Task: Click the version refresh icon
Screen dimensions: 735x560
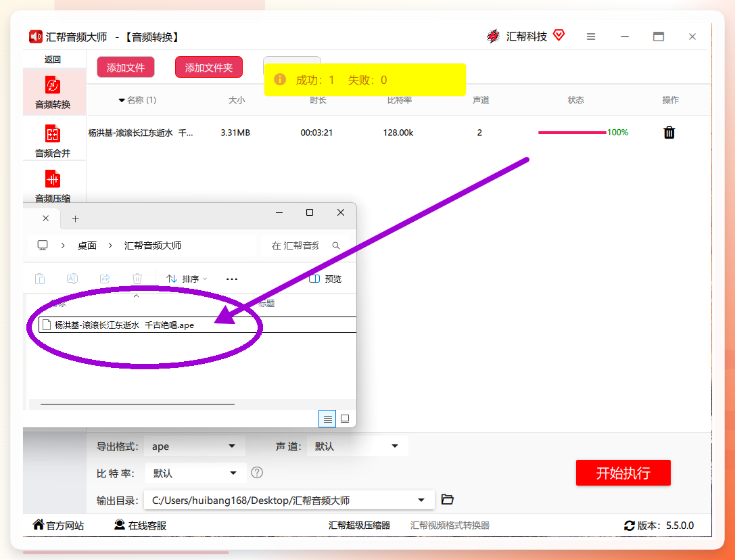Action: [629, 526]
